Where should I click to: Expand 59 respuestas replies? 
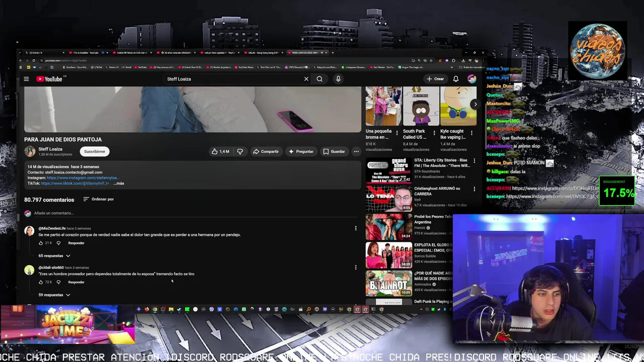[54, 295]
